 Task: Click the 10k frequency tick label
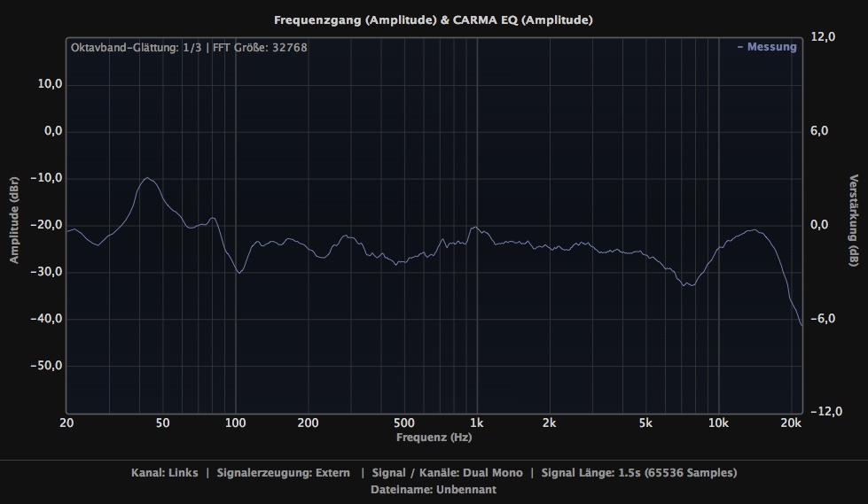coord(718,423)
